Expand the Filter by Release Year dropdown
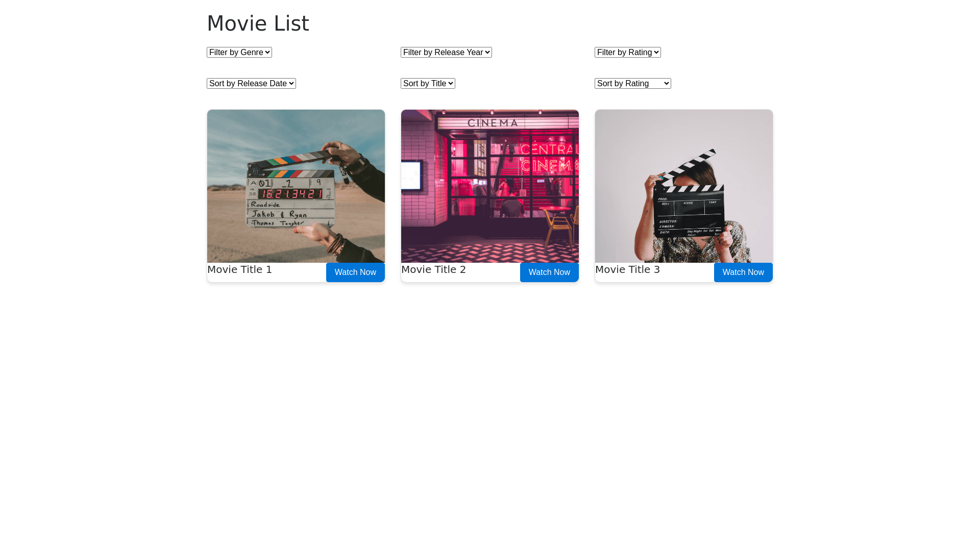Image resolution: width=980 pixels, height=551 pixels. tap(446, 53)
